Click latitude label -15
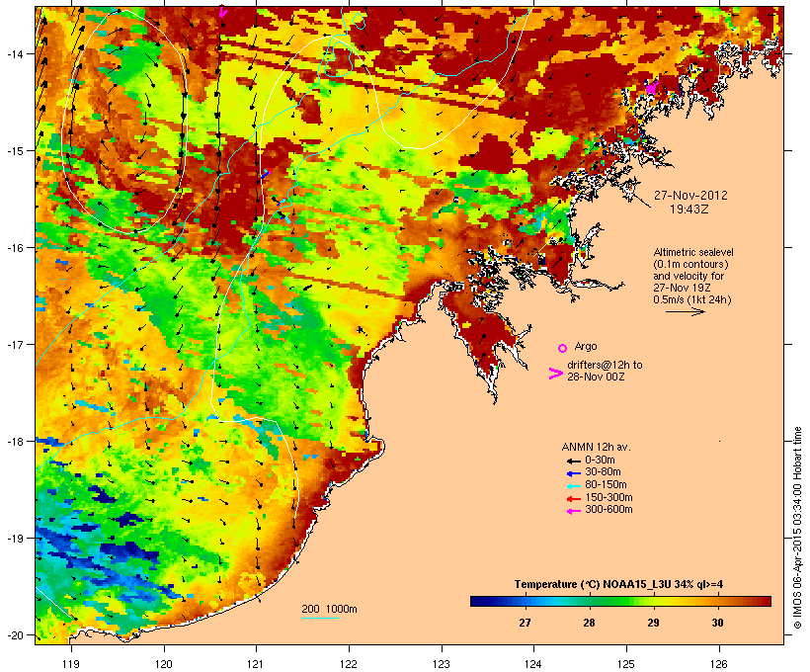The height and width of the screenshot is (672, 810). click(14, 151)
